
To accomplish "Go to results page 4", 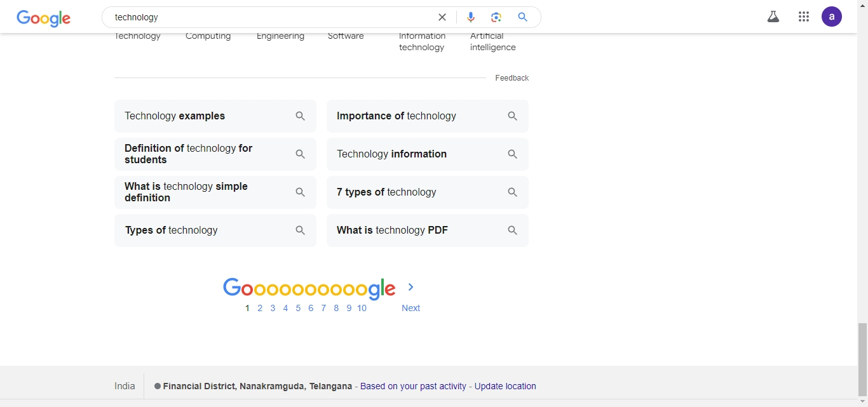I will coord(285,308).
